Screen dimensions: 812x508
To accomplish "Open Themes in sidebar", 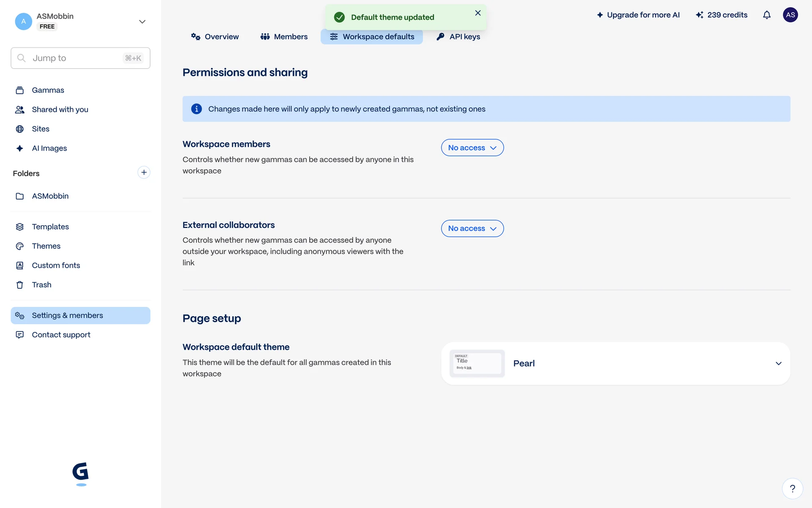I will (x=46, y=246).
